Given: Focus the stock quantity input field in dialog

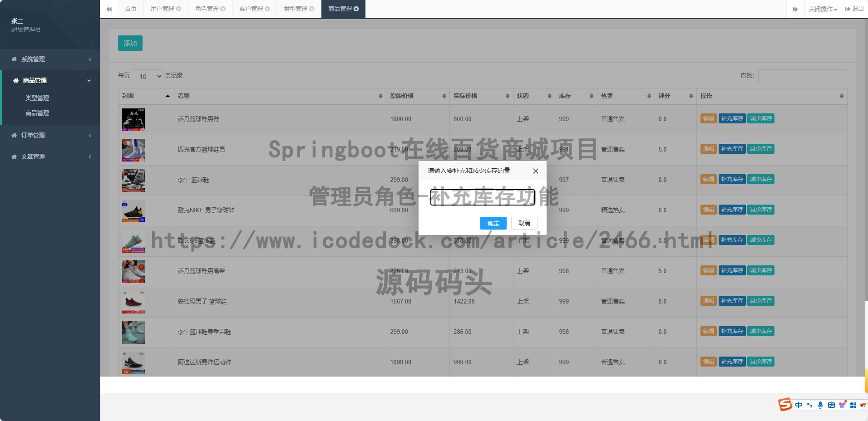Looking at the screenshot, I should pos(483,197).
